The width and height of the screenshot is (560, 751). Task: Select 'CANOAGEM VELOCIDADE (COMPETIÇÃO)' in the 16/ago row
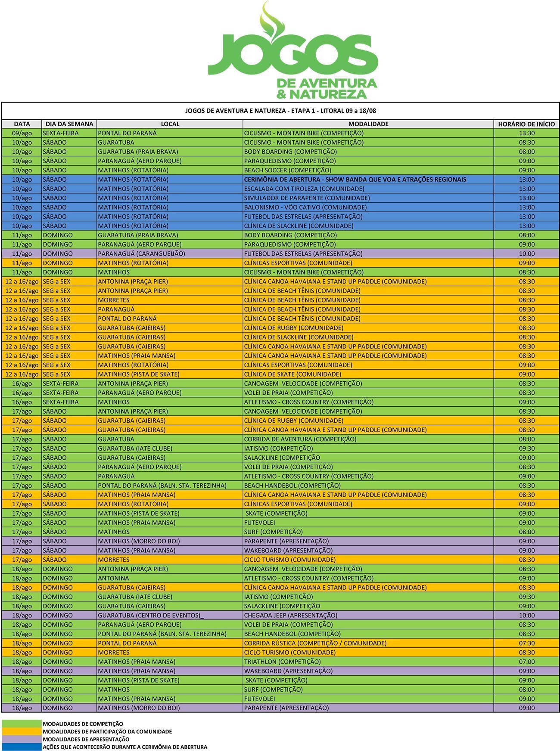click(x=368, y=383)
